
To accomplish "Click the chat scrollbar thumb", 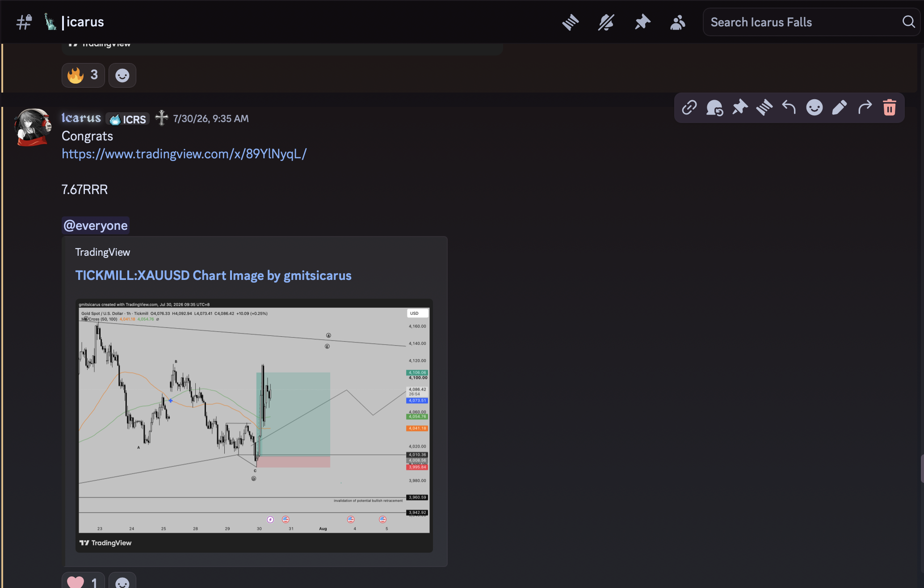I will 922,469.
